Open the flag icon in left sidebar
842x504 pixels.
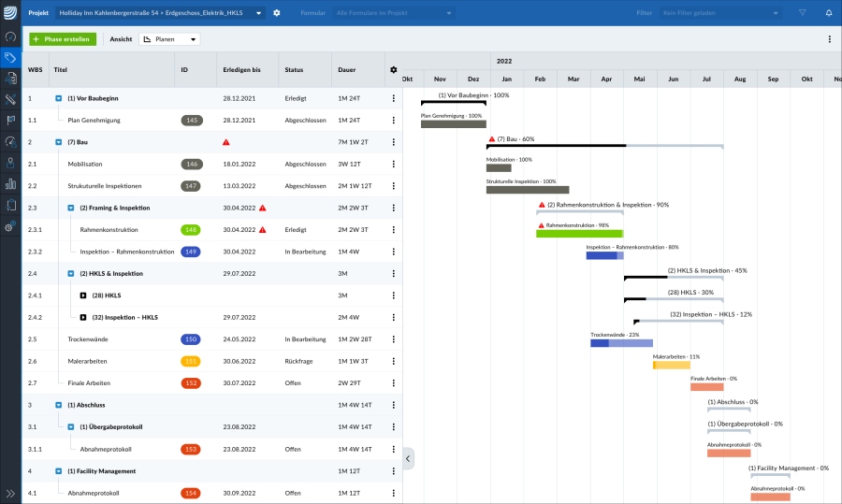click(10, 120)
